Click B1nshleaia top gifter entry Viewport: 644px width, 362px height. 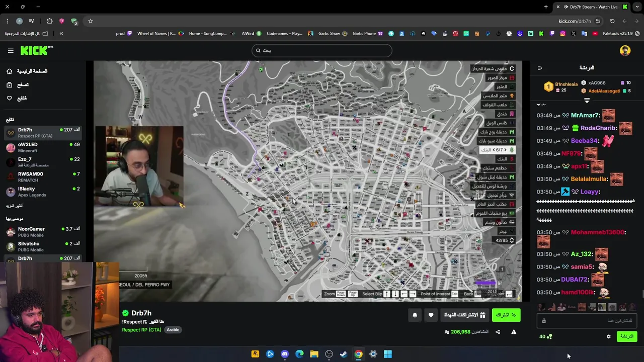[x=561, y=87]
